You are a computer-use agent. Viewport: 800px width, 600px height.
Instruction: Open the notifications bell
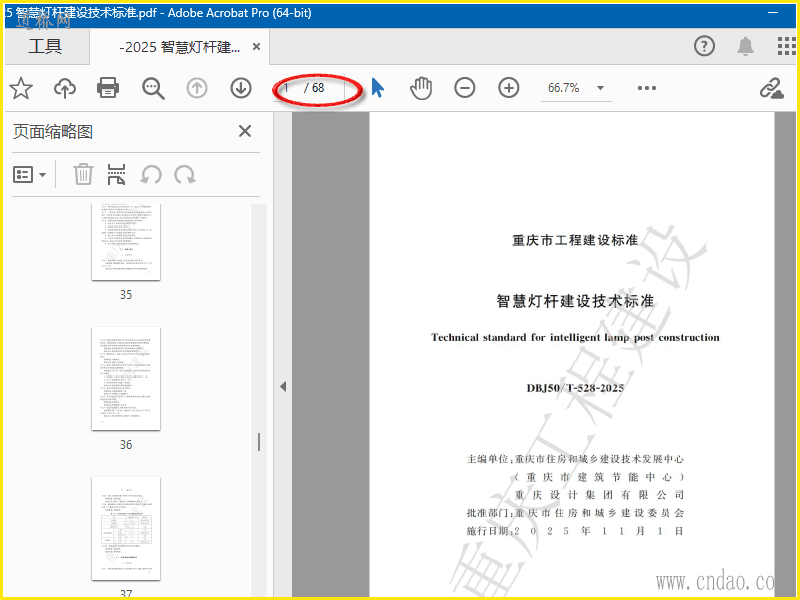coord(745,46)
